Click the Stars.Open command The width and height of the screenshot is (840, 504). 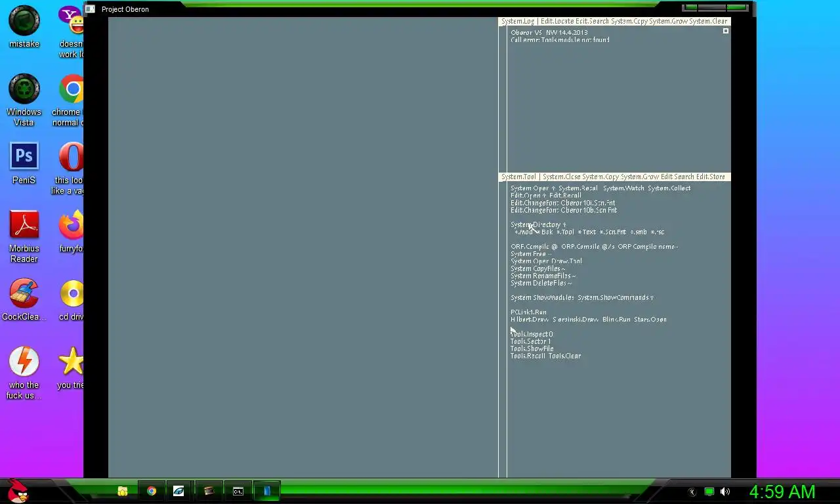point(650,320)
